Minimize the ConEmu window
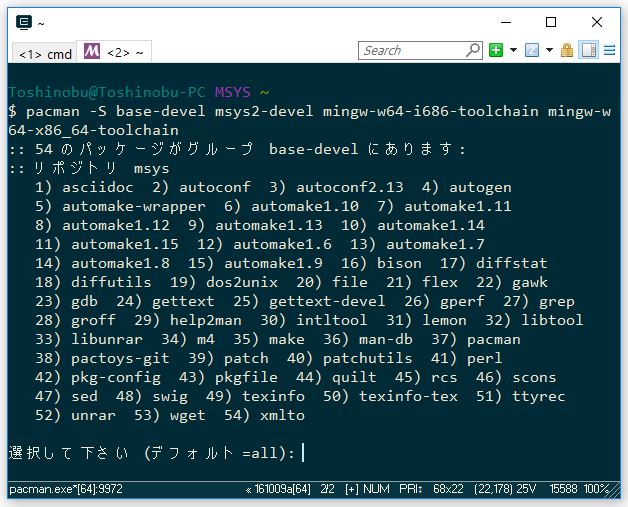 click(506, 22)
